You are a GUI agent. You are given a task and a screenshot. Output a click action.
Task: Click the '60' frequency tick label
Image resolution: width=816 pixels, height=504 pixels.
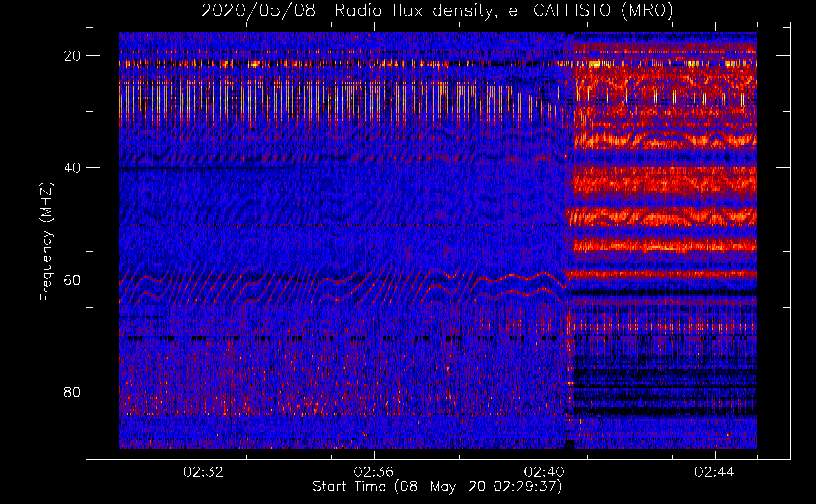(x=72, y=280)
